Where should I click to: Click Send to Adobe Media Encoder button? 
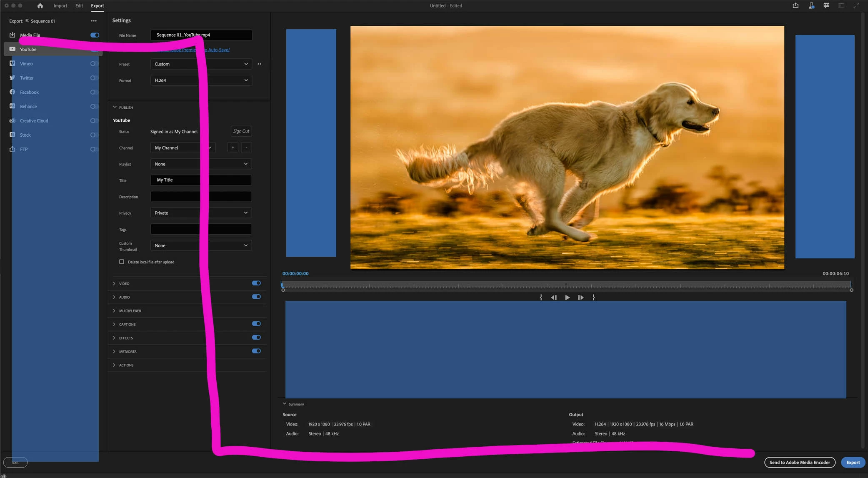click(x=799, y=462)
